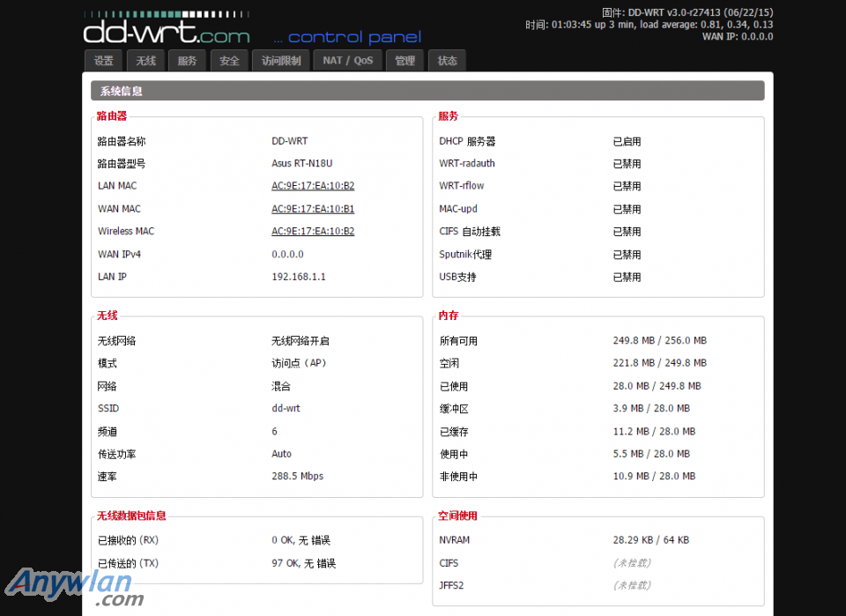
Task: Click the WRT-rflow label
Action: click(x=461, y=186)
